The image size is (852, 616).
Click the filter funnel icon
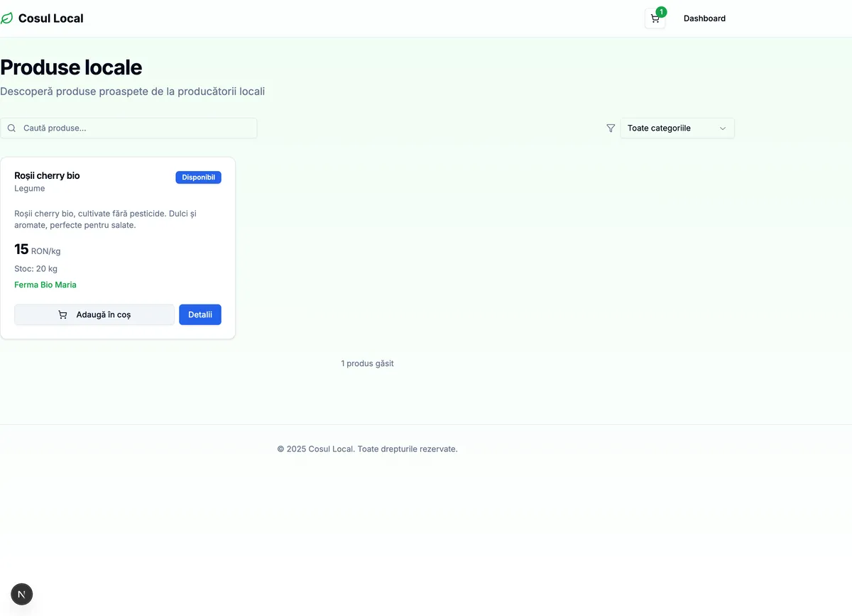click(611, 128)
